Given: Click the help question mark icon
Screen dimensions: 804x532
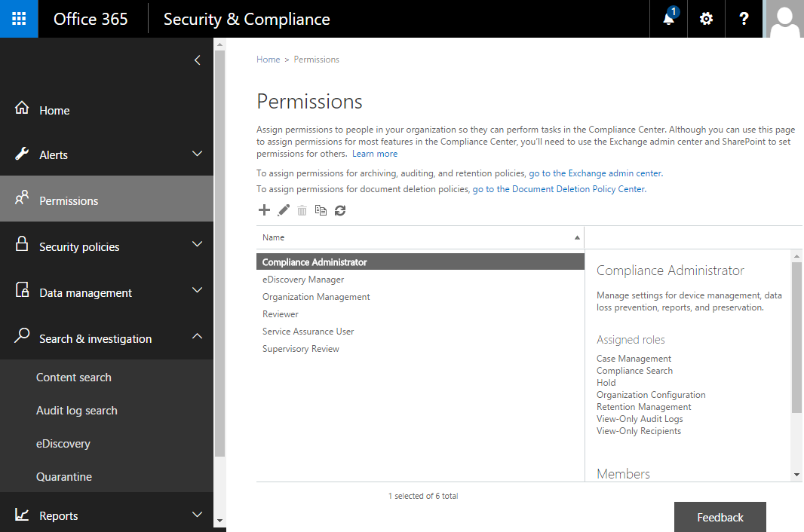Looking at the screenshot, I should click(x=744, y=19).
